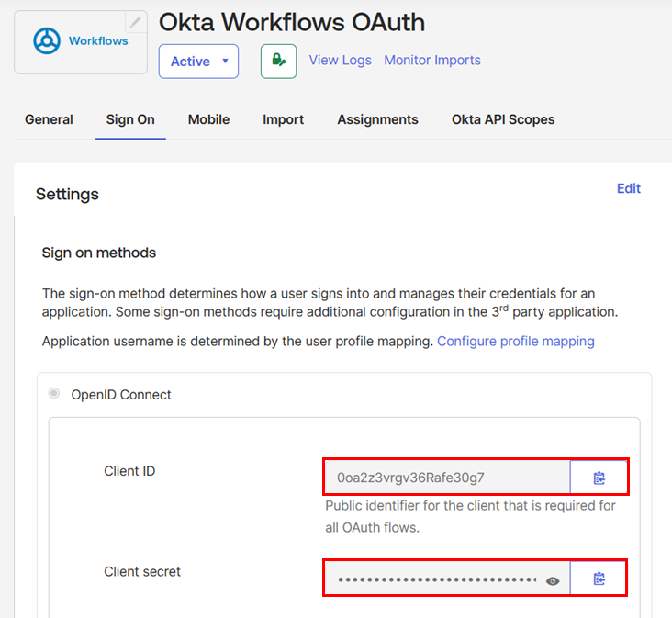Click the masked Client secret field
Viewport: 672px width, 618px height.
[x=436, y=580]
